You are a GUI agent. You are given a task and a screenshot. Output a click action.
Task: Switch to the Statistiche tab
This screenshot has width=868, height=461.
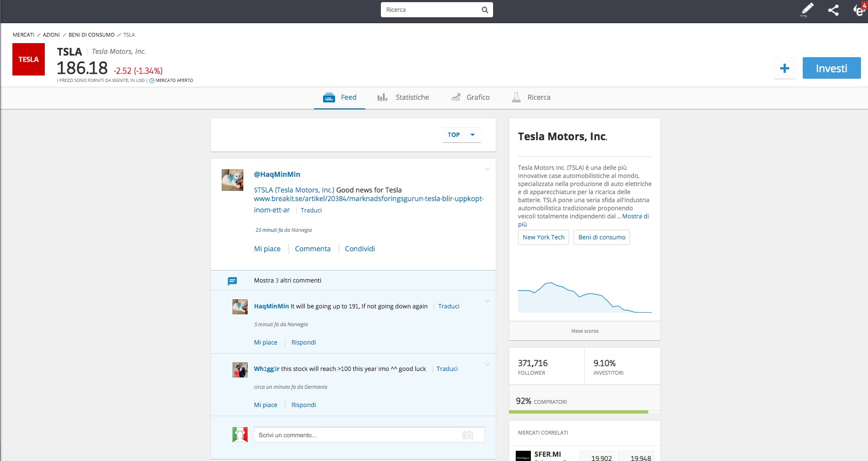(403, 98)
